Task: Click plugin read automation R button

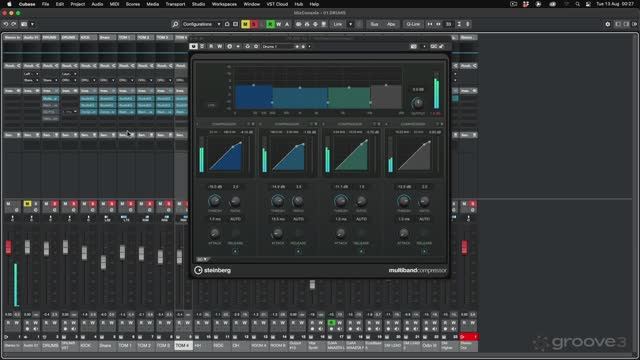Action: point(211,47)
